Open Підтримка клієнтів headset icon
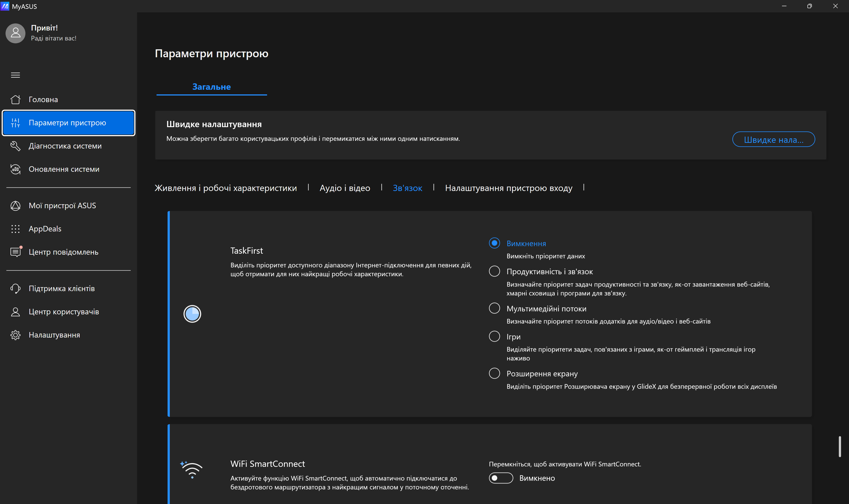This screenshot has height=504, width=849. click(15, 289)
